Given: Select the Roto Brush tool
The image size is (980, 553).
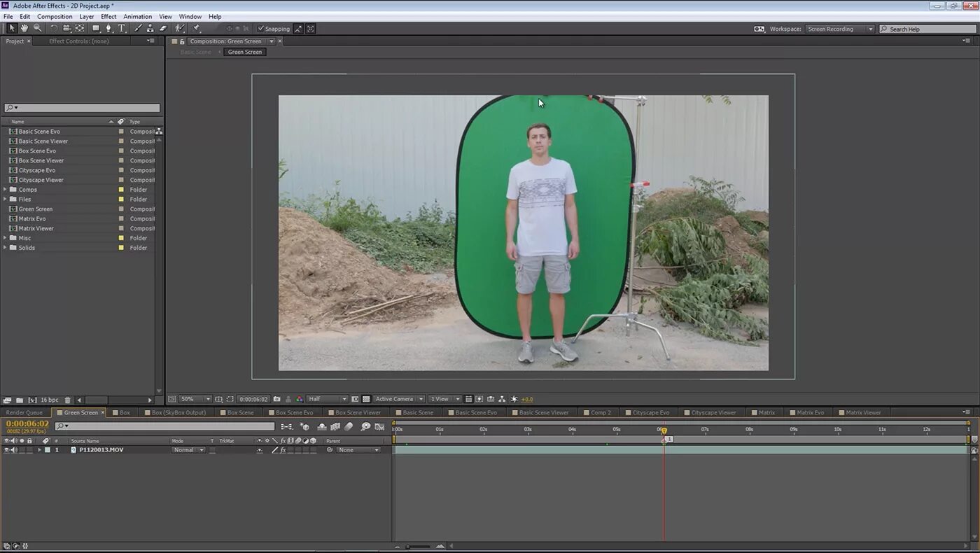Looking at the screenshot, I should pos(179,29).
